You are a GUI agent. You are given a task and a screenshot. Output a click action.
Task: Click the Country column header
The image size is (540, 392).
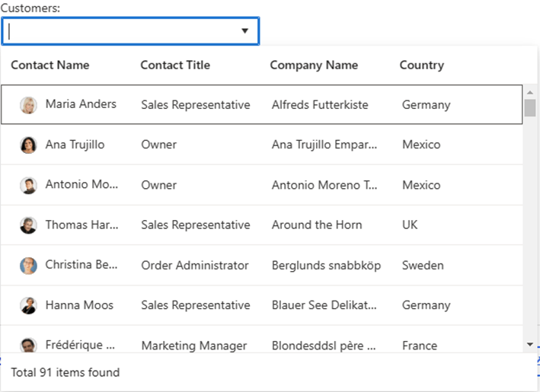[422, 65]
